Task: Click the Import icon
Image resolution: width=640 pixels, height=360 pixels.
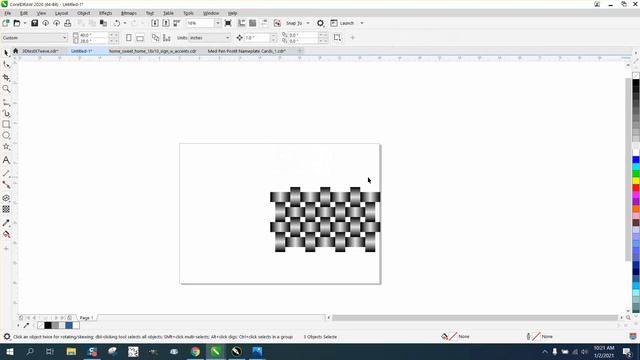Action: [x=155, y=23]
